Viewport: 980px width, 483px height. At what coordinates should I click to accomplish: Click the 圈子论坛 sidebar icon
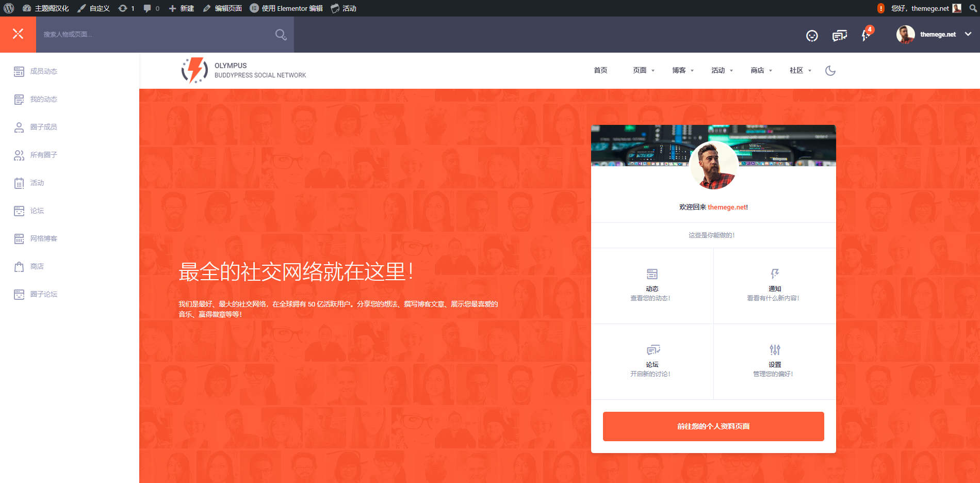pyautogui.click(x=19, y=294)
